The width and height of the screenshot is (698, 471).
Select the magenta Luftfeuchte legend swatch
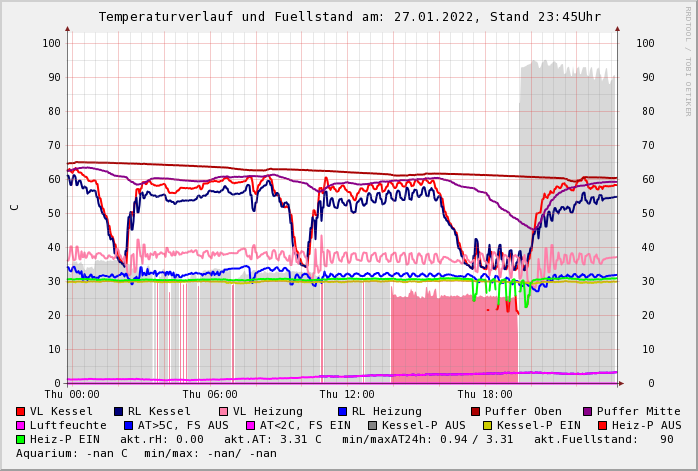point(21,425)
